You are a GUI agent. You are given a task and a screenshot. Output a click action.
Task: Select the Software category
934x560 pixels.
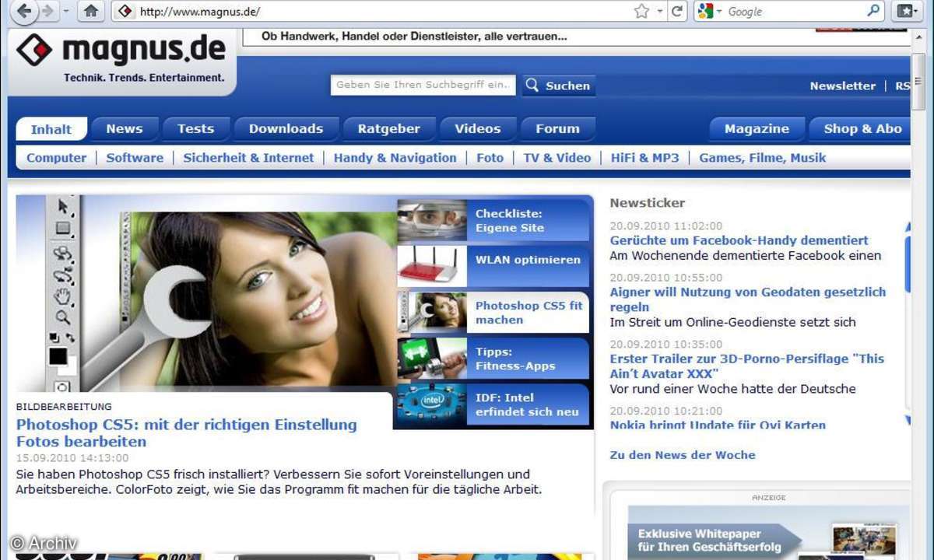[x=135, y=158]
